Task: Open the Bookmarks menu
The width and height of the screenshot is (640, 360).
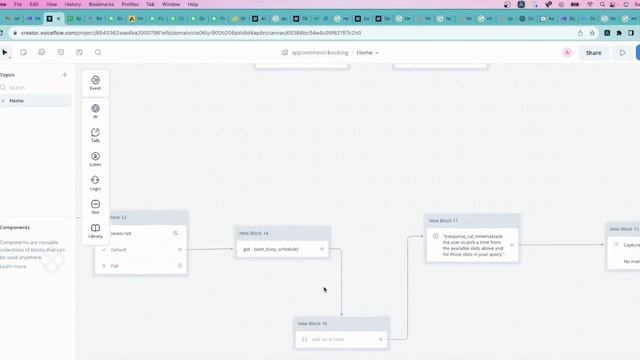Action: (x=101, y=4)
